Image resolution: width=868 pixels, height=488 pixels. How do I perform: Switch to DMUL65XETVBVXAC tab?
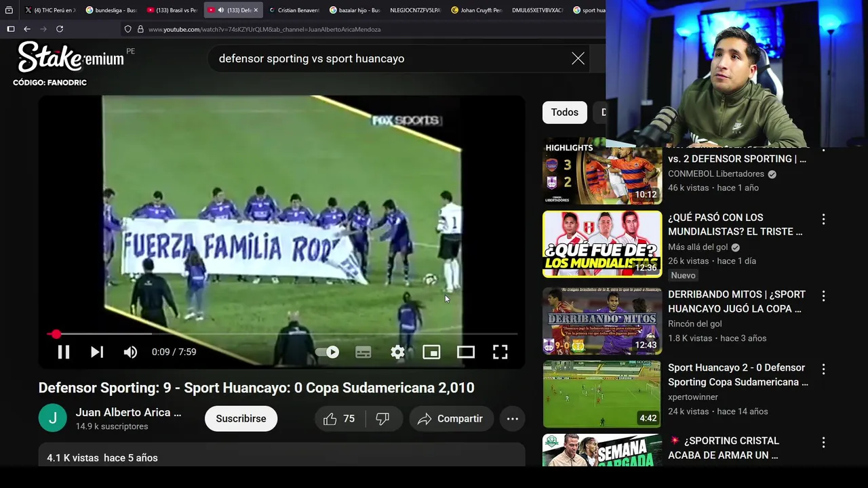(x=538, y=10)
